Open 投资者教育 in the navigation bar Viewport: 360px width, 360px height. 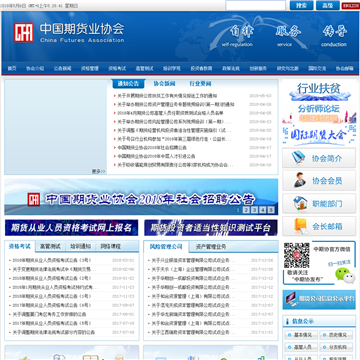(x=201, y=68)
